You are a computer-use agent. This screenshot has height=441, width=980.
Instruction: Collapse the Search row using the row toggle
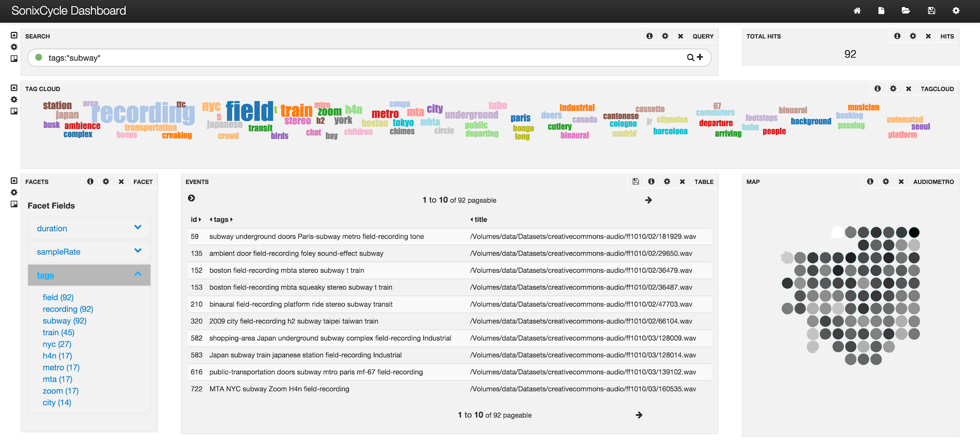[x=14, y=35]
